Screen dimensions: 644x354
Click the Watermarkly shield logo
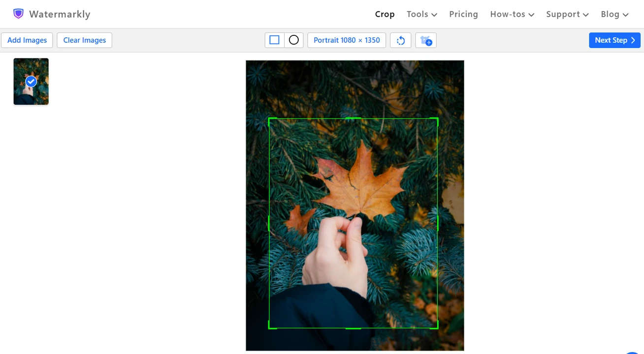pyautogui.click(x=18, y=14)
